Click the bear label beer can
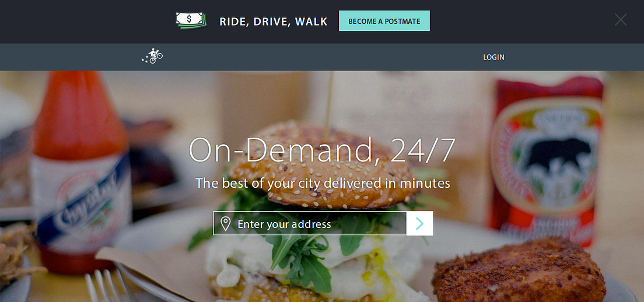 click(546, 160)
